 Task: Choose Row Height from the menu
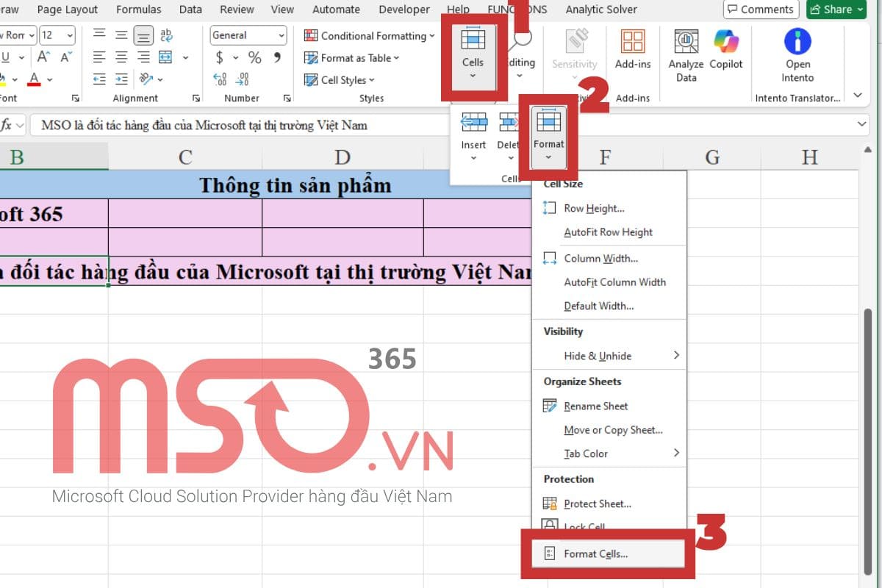(609, 209)
